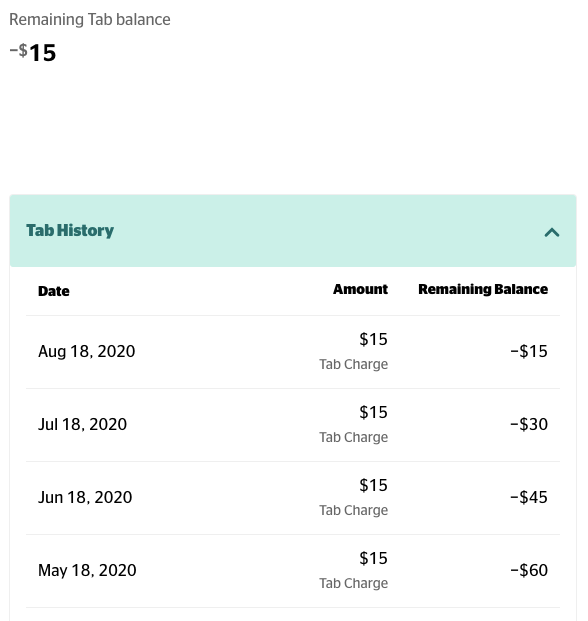588x621 pixels.
Task: Click the -$30 remaining balance entry
Action: (x=529, y=424)
